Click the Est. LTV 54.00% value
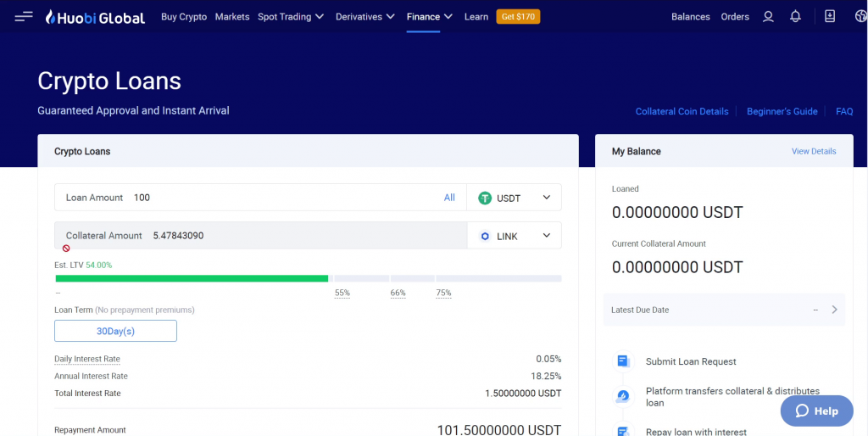Viewport: 868px width, 436px height. coord(98,265)
